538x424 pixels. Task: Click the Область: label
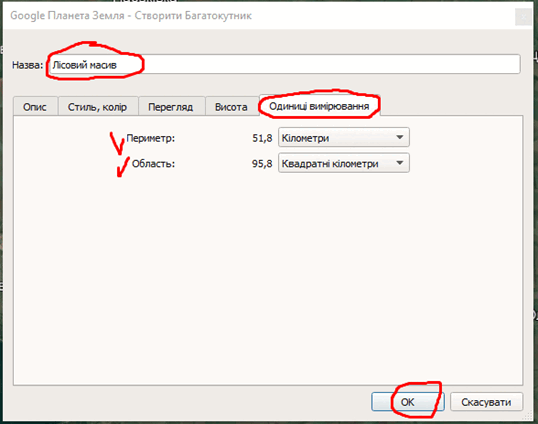(x=153, y=164)
